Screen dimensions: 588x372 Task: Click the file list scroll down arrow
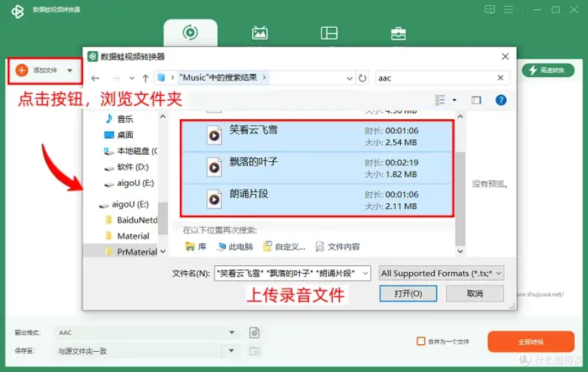460,251
